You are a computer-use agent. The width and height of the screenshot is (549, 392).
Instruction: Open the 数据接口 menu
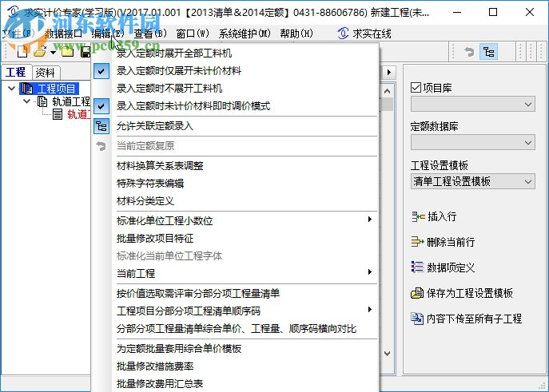pos(63,34)
